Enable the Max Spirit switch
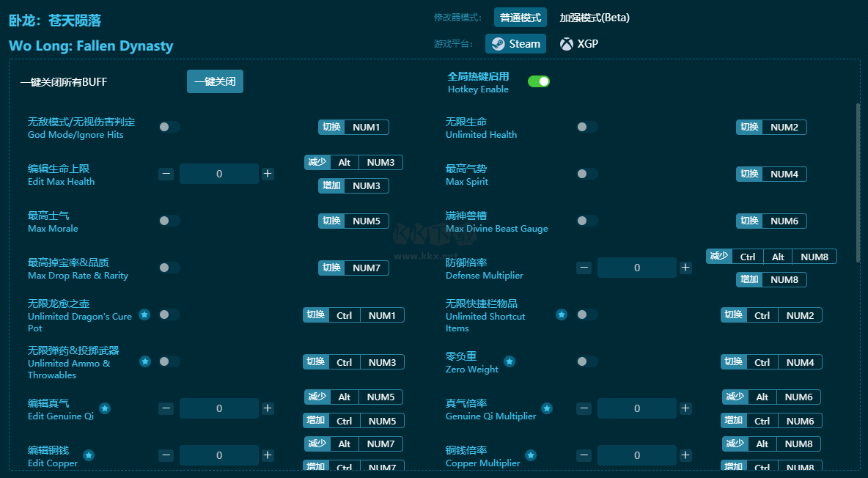 (x=586, y=174)
